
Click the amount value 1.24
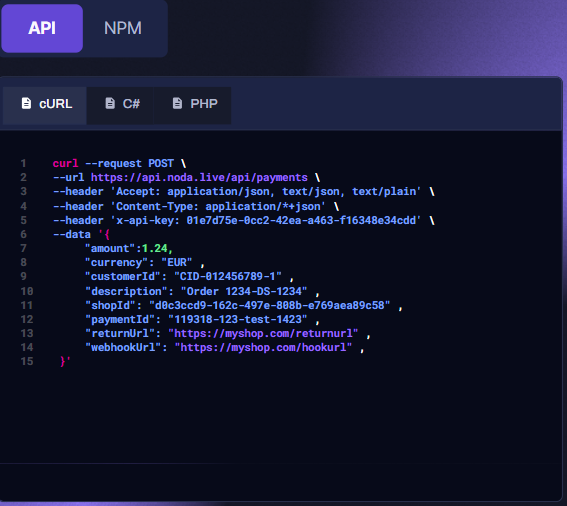[154, 248]
